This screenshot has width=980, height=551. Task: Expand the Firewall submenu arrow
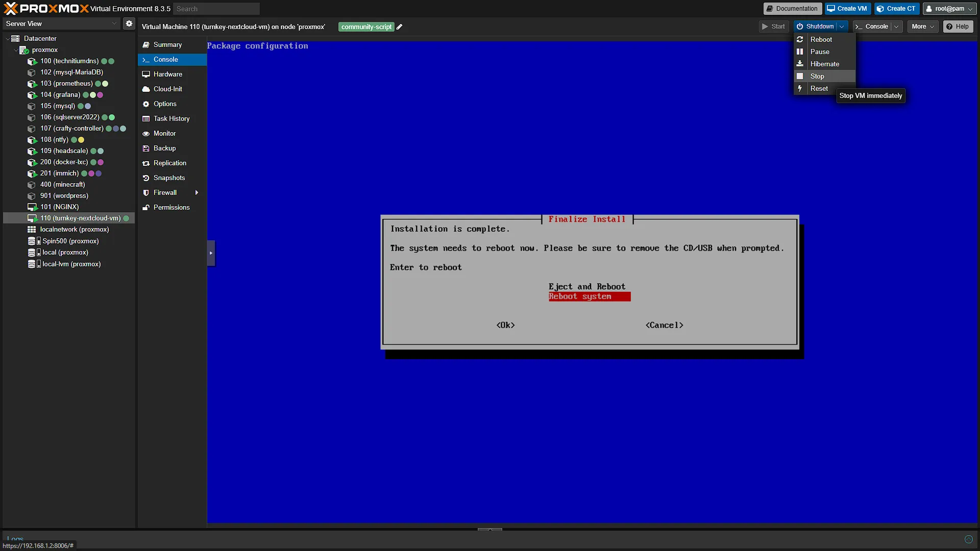(197, 193)
